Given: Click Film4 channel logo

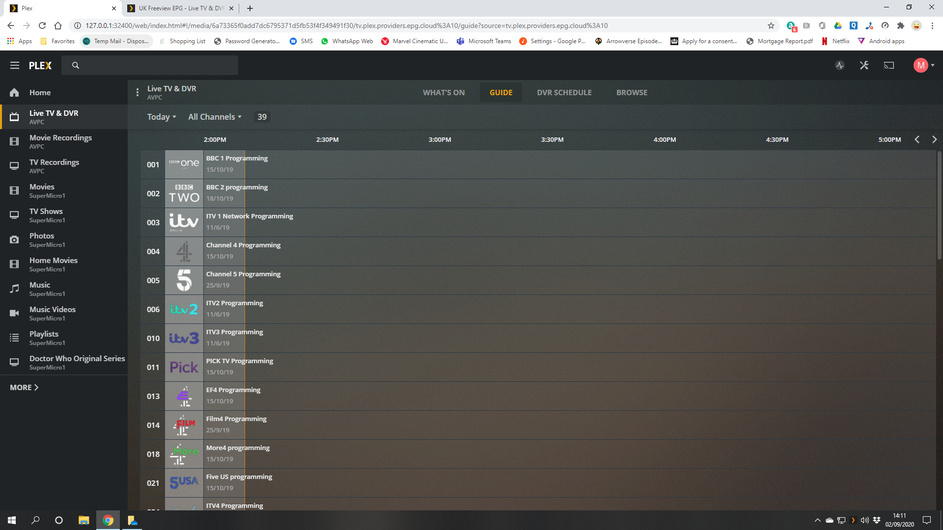Looking at the screenshot, I should 184,425.
